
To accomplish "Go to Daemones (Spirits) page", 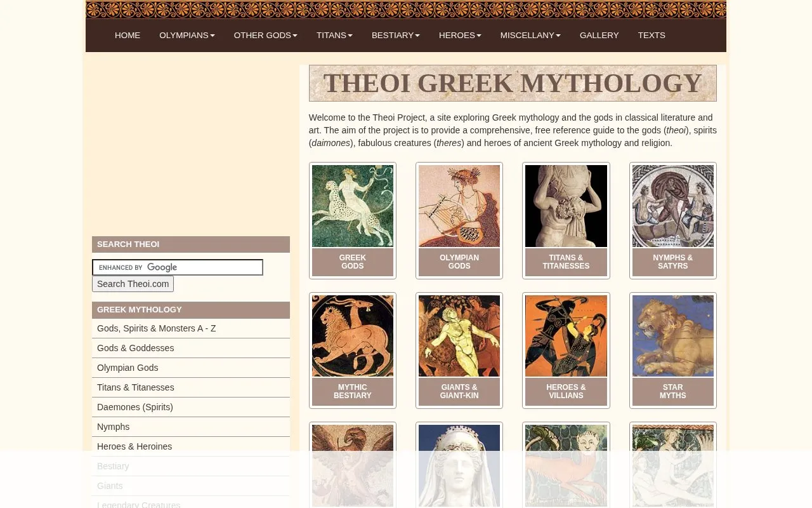I will [191, 407].
